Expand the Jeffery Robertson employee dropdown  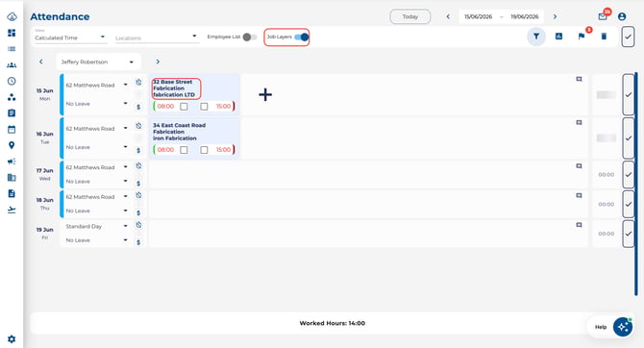click(99, 62)
